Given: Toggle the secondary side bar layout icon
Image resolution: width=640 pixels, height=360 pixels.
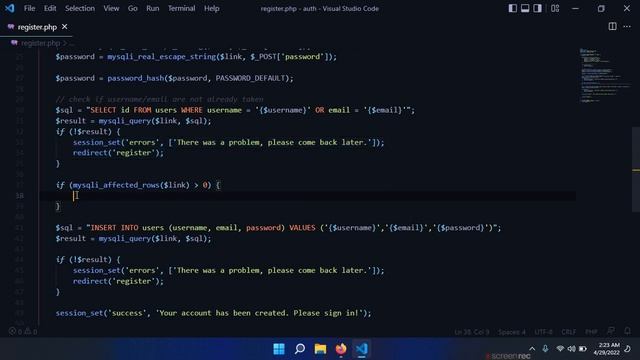Looking at the screenshot, I should tap(538, 8).
